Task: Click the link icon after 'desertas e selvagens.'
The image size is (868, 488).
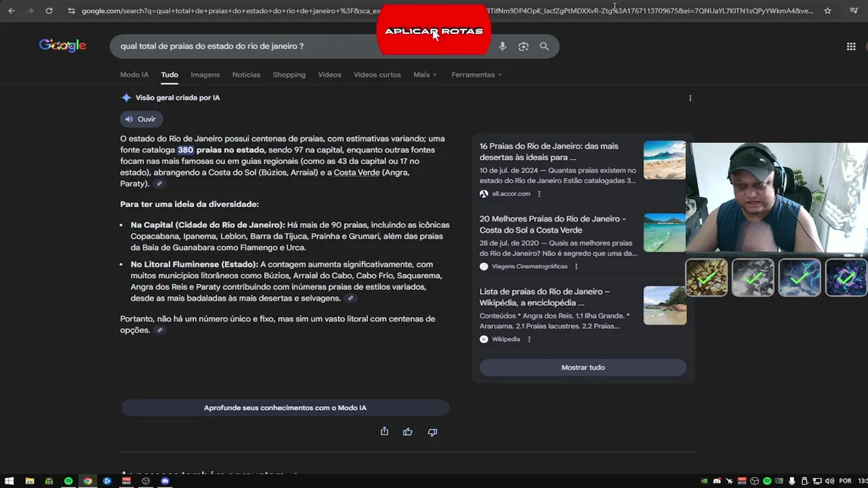Action: click(x=351, y=298)
